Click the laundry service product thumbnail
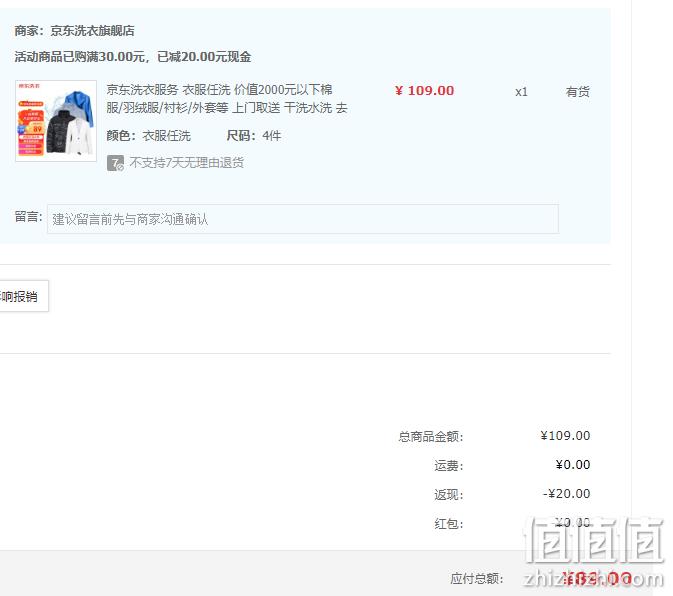 (x=56, y=121)
